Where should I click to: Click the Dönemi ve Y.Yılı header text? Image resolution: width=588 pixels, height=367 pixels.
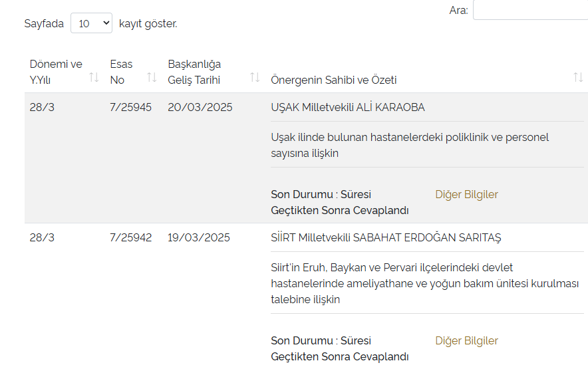pos(56,72)
